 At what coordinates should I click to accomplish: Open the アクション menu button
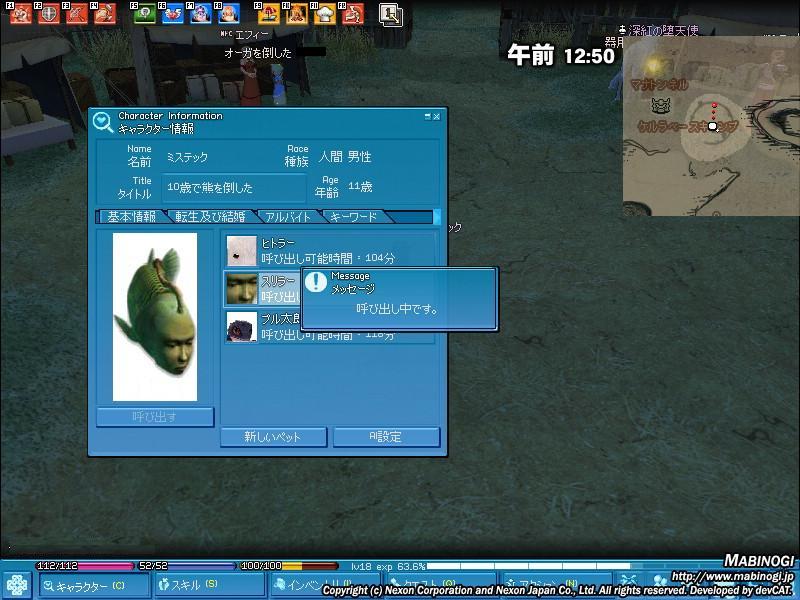point(556,586)
